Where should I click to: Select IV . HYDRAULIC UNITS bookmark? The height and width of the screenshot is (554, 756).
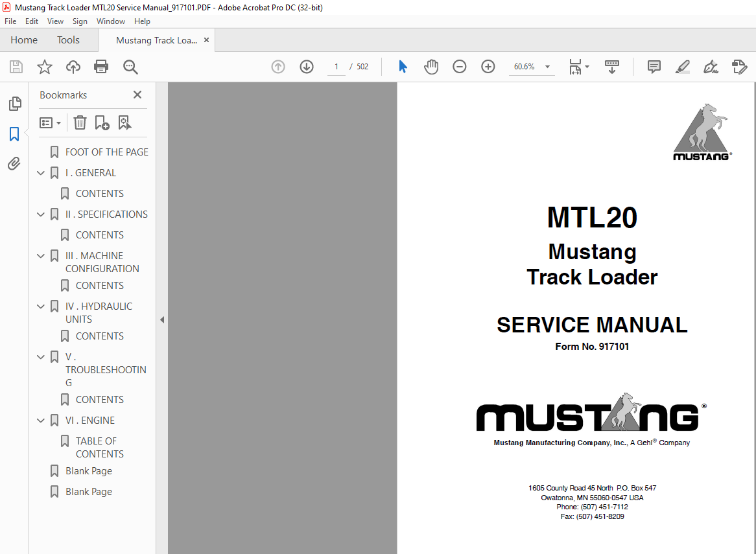(x=99, y=313)
